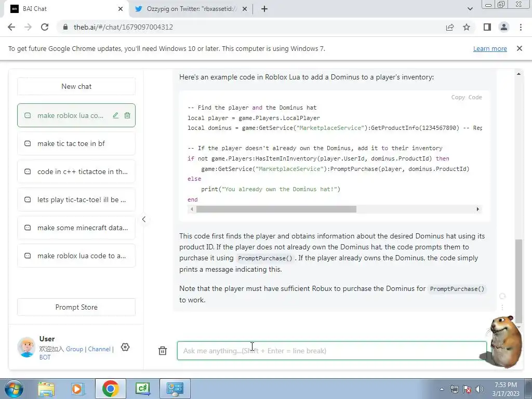This screenshot has height=399, width=532.
Task: Click the PromptPurchase() inline code in note
Action: pyautogui.click(x=457, y=289)
